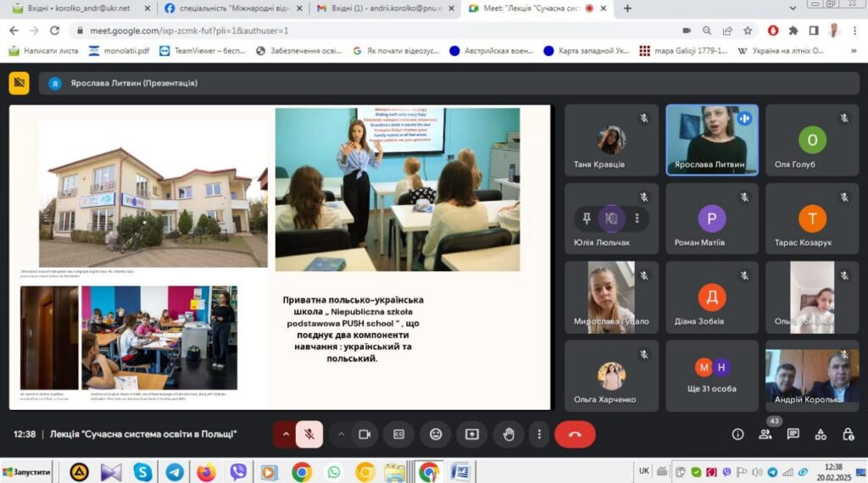The image size is (868, 483).
Task: Pin Юлія Люльчак's tile
Action: 586,218
